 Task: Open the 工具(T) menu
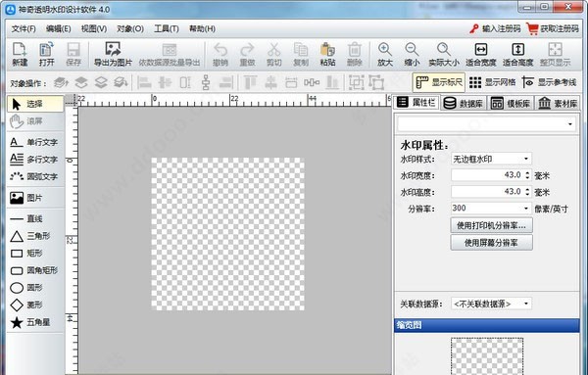(167, 28)
